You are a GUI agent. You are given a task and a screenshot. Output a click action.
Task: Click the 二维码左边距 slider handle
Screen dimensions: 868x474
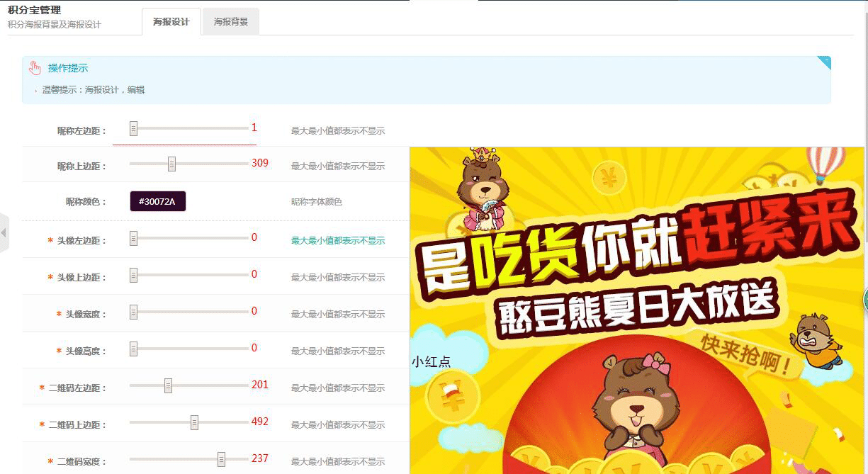168,385
